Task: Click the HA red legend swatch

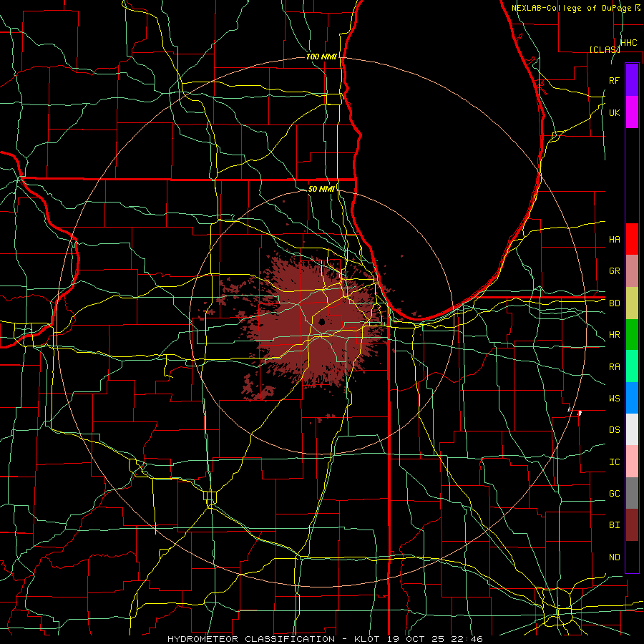Action: tap(632, 239)
